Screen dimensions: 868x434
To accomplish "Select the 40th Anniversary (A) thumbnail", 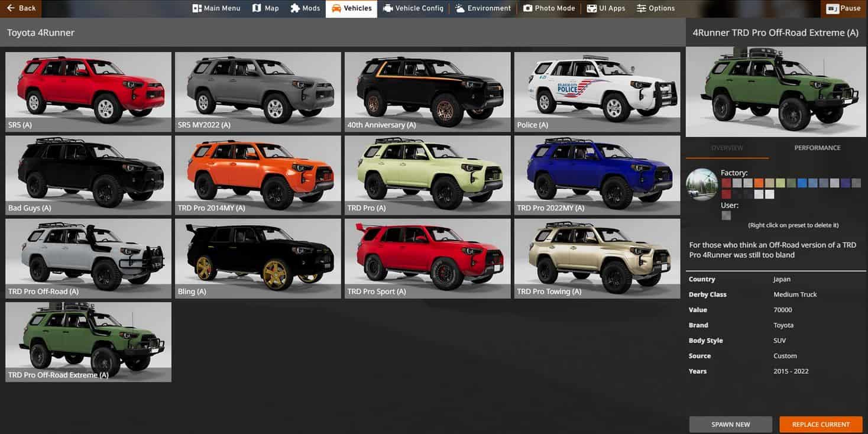I will click(427, 92).
